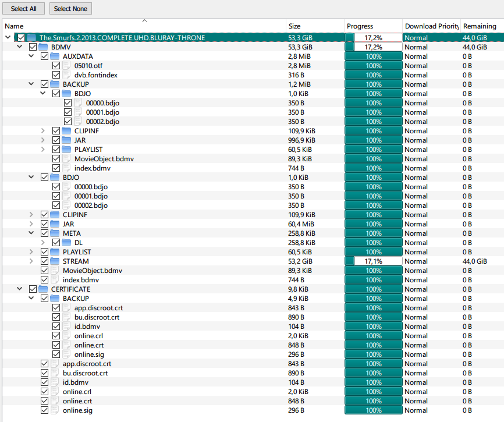Viewport: 504px width, 422px height.
Task: Click the 1,2 MiB BACKUP folder icon under BDMV
Action: pyautogui.click(x=54, y=84)
